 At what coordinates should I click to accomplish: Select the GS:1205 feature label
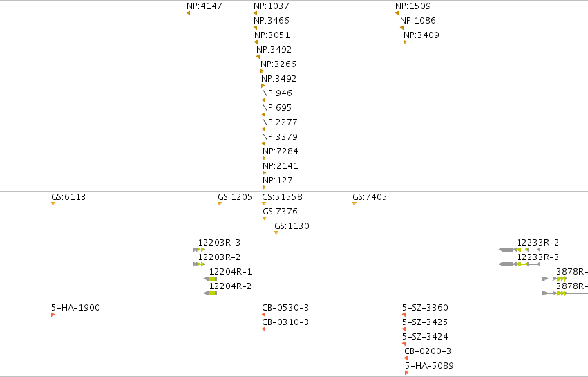click(x=235, y=197)
